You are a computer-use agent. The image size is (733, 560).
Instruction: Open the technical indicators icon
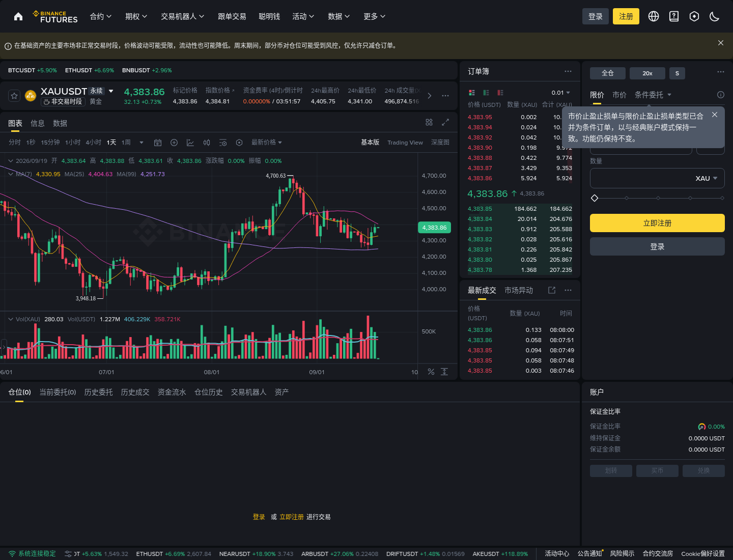tap(190, 143)
